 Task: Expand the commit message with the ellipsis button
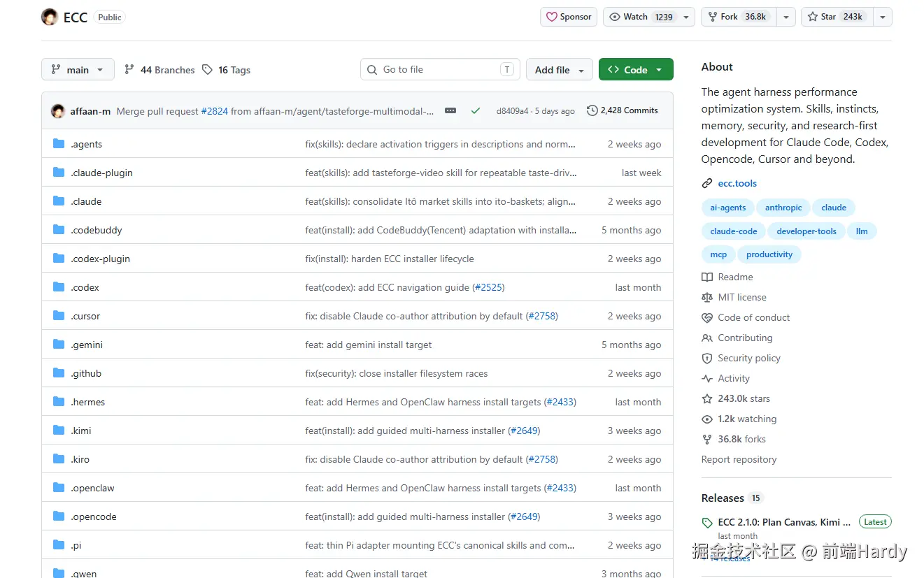450,110
